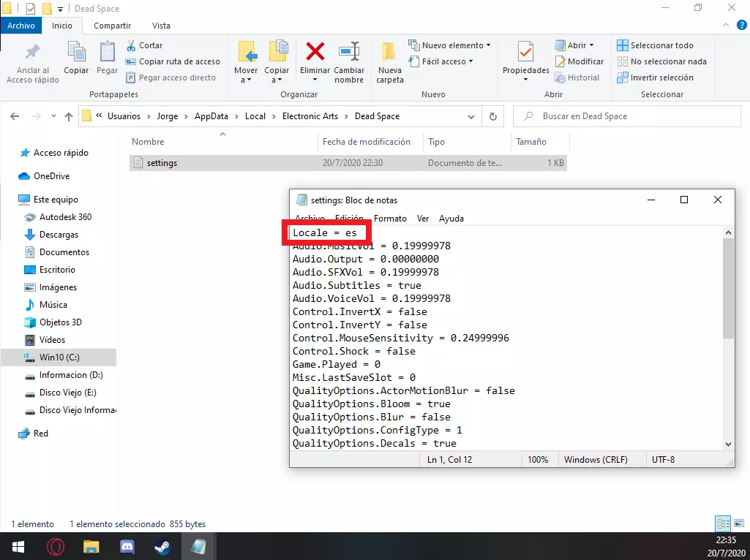Open recent locations dropdown arrow
Screen dimensions: 750x560
tap(53, 116)
